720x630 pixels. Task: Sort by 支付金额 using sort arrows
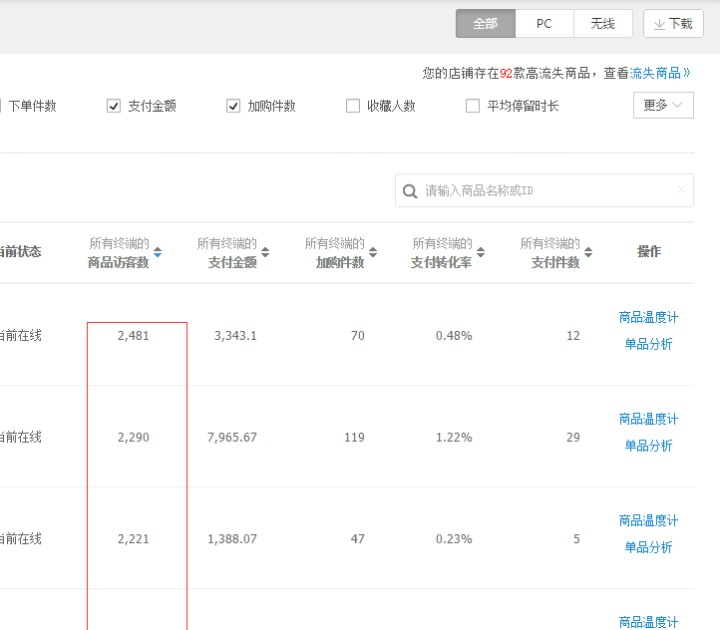pyautogui.click(x=265, y=253)
